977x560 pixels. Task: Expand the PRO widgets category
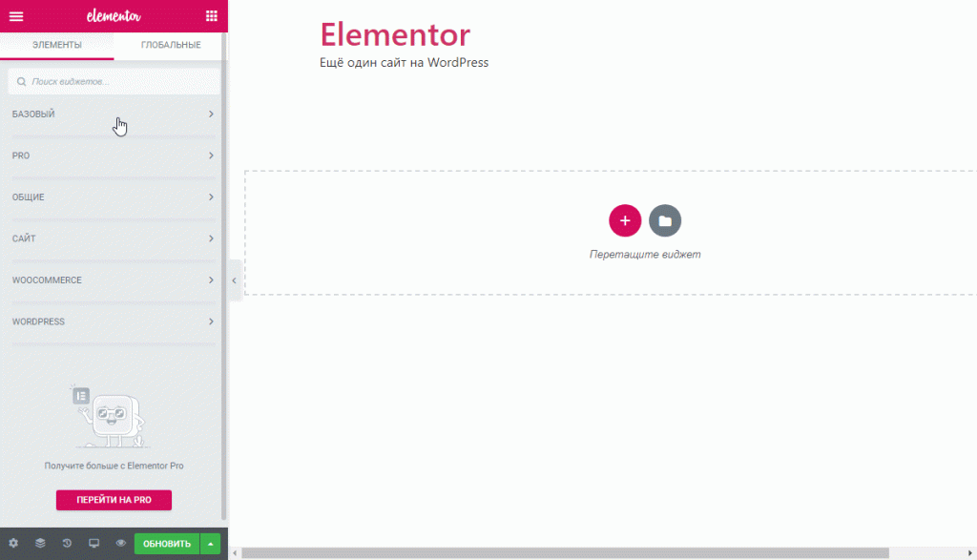(113, 156)
